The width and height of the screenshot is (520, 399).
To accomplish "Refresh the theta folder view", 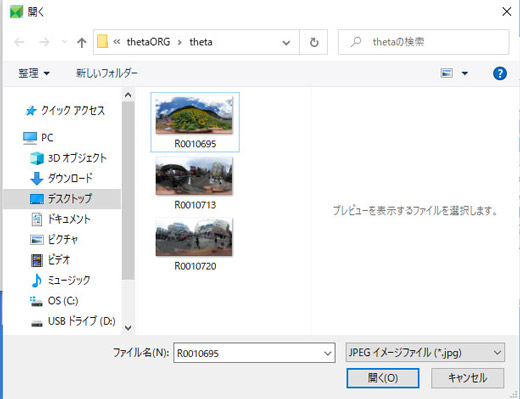I will click(314, 42).
